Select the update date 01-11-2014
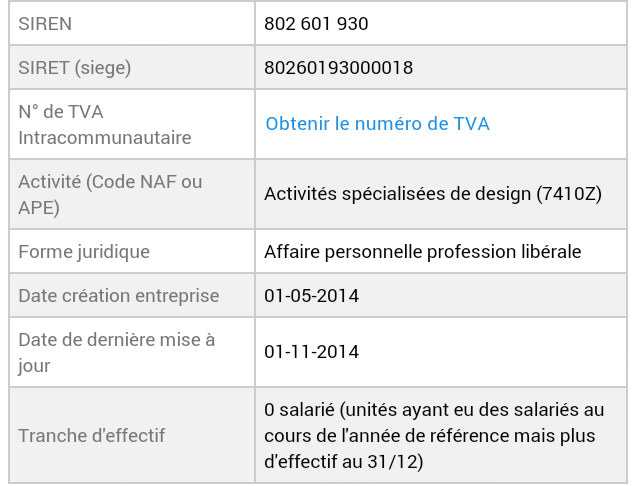The height and width of the screenshot is (486, 636). [x=312, y=352]
